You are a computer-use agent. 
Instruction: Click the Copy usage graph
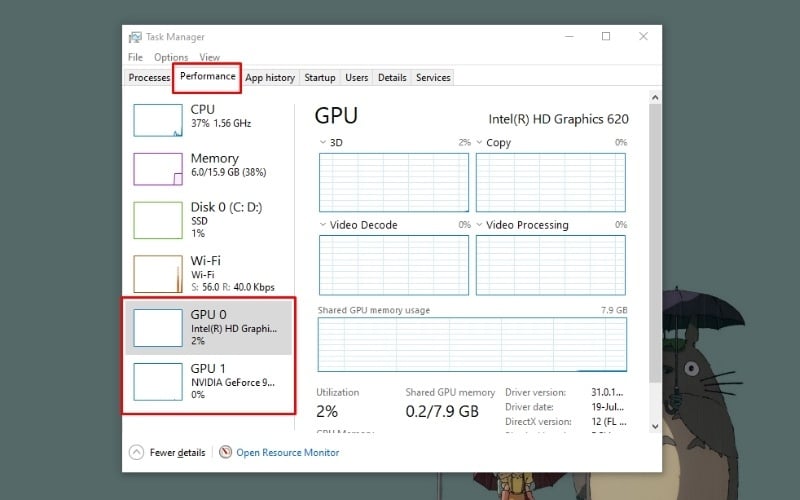point(551,182)
